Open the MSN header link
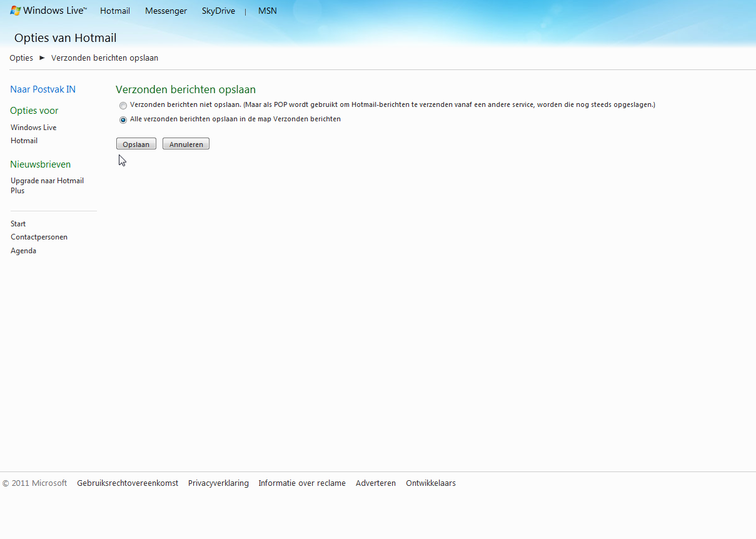 (x=267, y=11)
